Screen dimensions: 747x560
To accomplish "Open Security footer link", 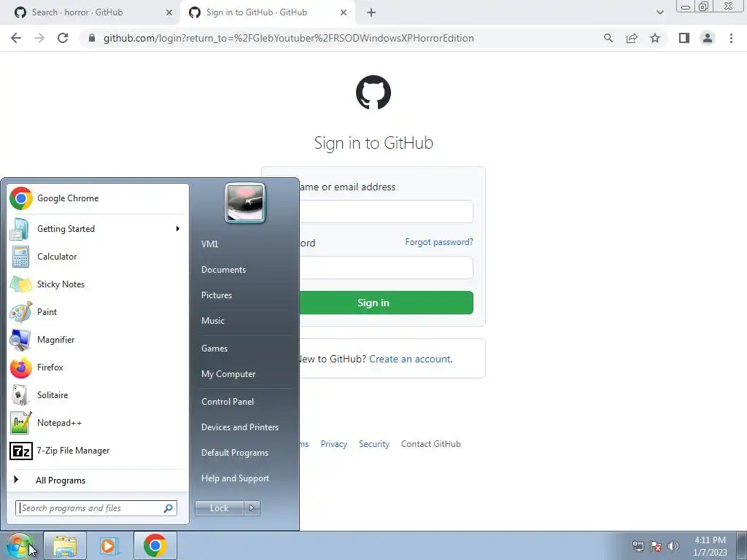I will pyautogui.click(x=374, y=444).
